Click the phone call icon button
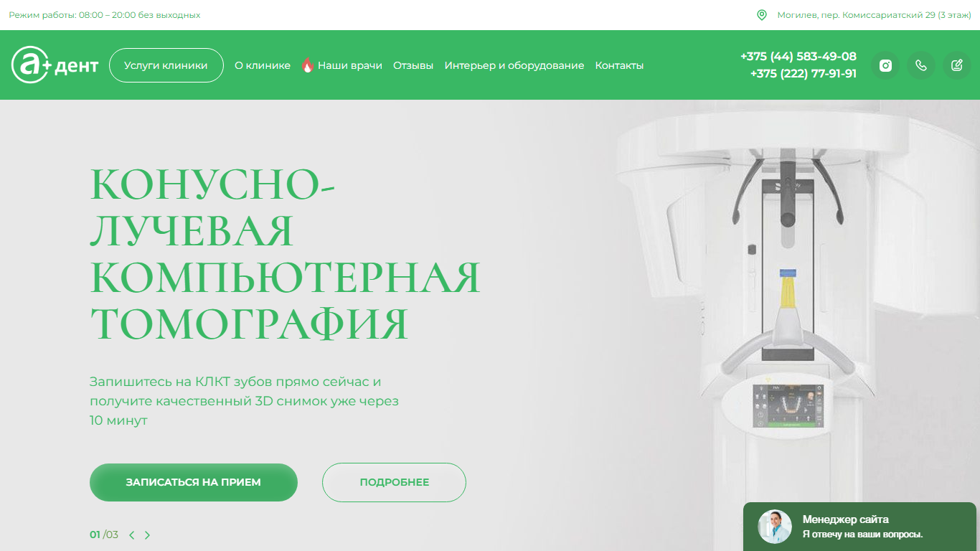980x551 pixels. tap(921, 65)
